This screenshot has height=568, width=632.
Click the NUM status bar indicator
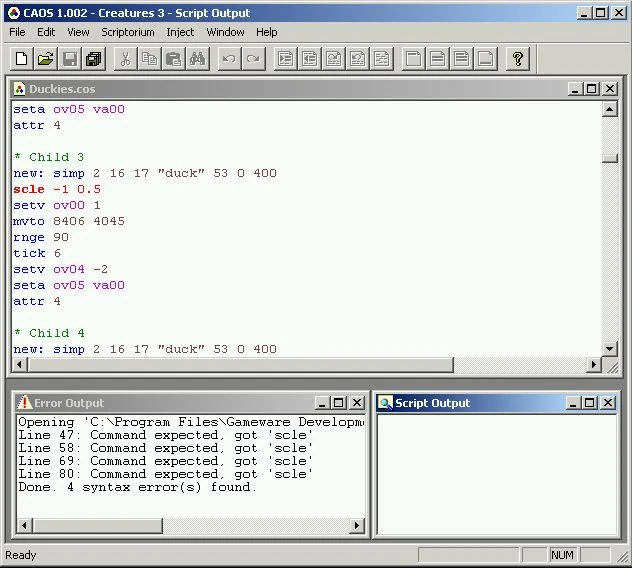562,555
